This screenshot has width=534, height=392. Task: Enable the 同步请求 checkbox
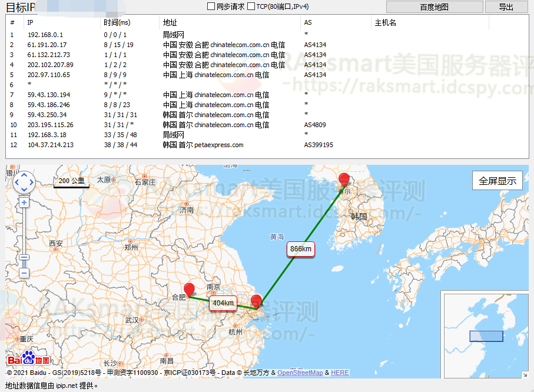pyautogui.click(x=211, y=6)
